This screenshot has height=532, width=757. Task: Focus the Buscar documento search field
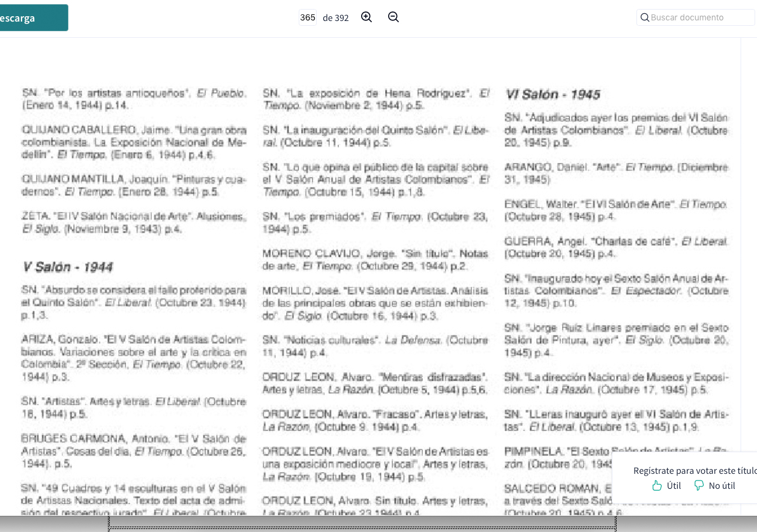[x=696, y=17]
